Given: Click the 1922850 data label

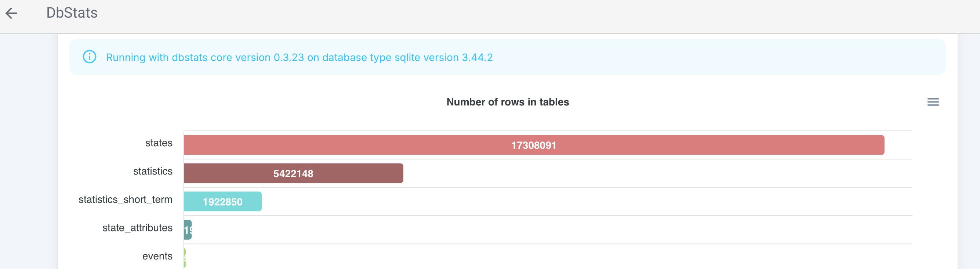Looking at the screenshot, I should 222,201.
